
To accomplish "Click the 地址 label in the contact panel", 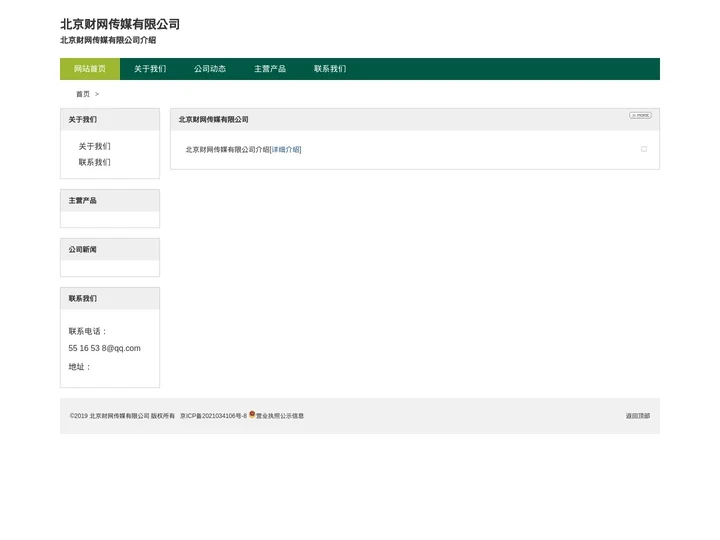I will coord(79,367).
